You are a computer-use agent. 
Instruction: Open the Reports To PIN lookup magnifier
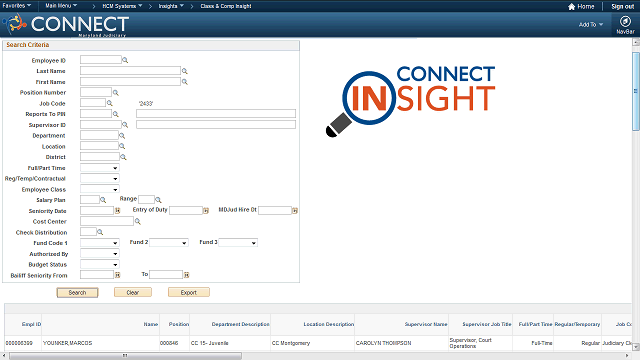coord(116,114)
